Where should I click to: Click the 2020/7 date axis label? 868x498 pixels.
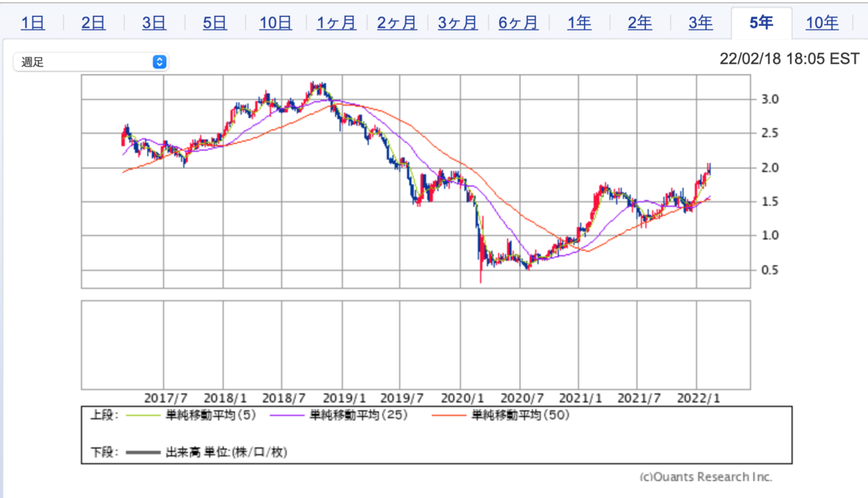coord(521,398)
